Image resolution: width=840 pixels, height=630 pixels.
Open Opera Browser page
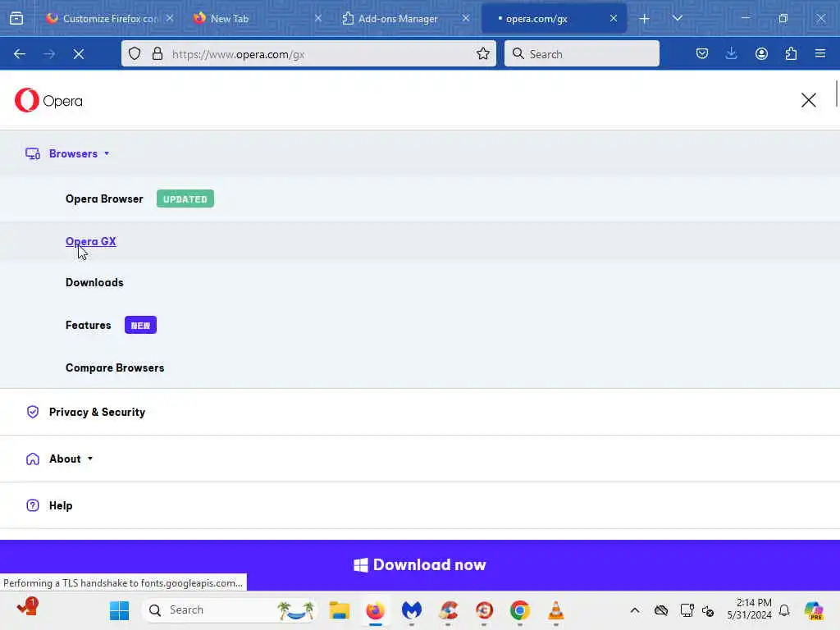(104, 199)
